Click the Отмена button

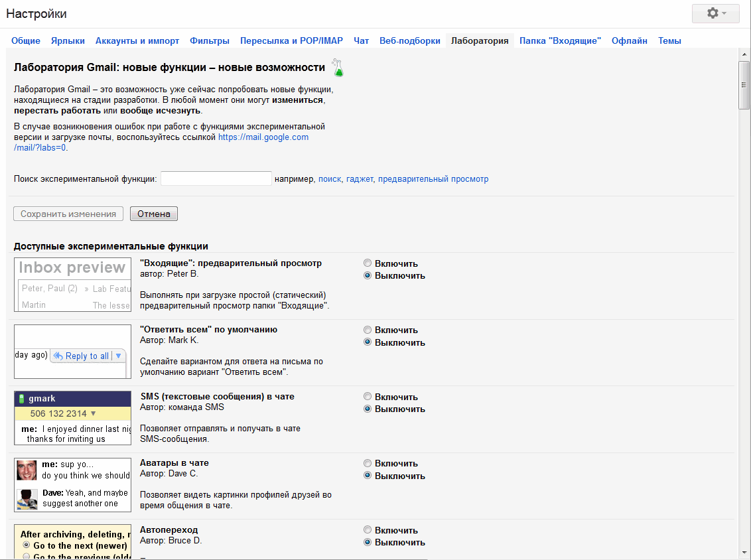(154, 214)
